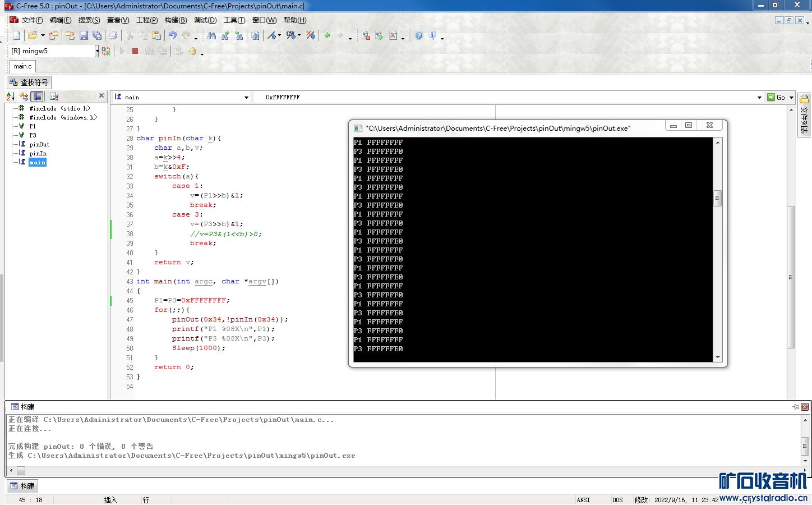Click the New file icon
This screenshot has height=505, width=812.
click(16, 35)
